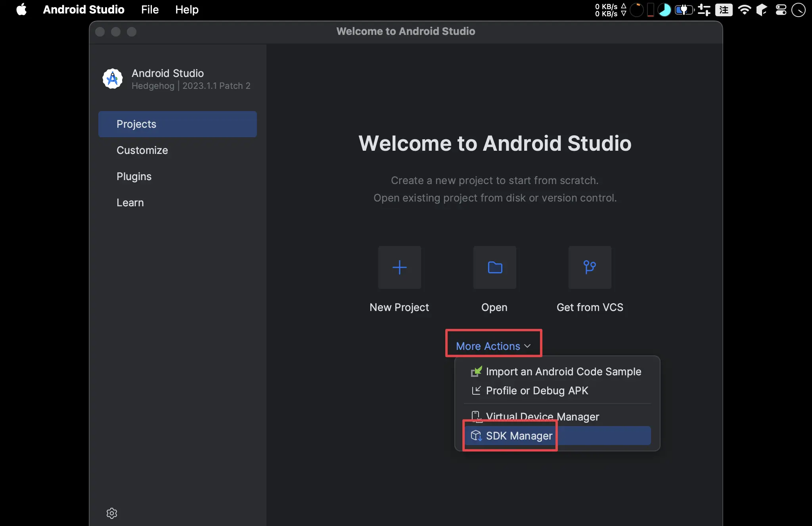The height and width of the screenshot is (526, 812).
Task: Select the Customize section in sidebar
Action: pos(142,150)
